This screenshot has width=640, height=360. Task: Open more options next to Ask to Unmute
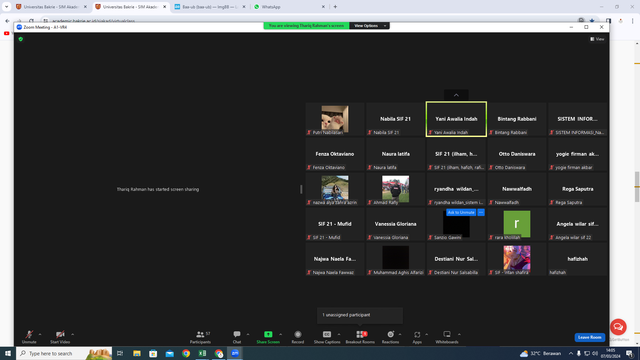click(x=481, y=212)
